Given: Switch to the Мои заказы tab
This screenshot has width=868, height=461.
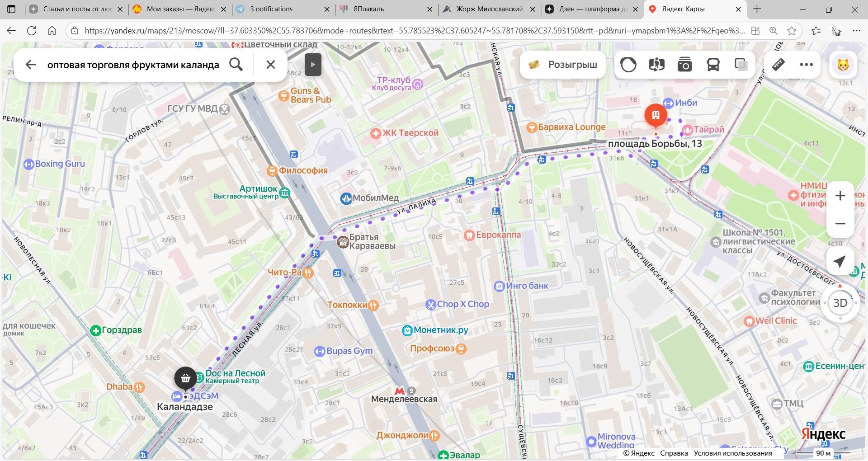Looking at the screenshot, I should click(x=180, y=9).
